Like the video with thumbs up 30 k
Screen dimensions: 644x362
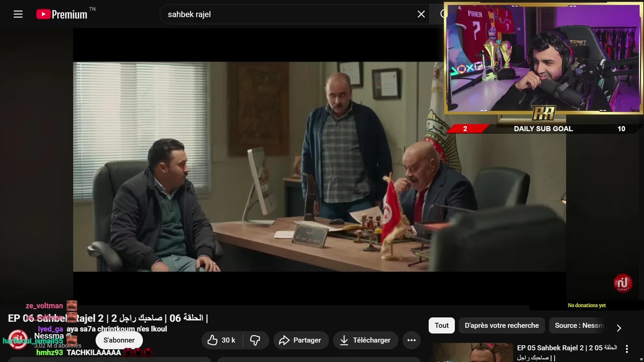(x=221, y=340)
